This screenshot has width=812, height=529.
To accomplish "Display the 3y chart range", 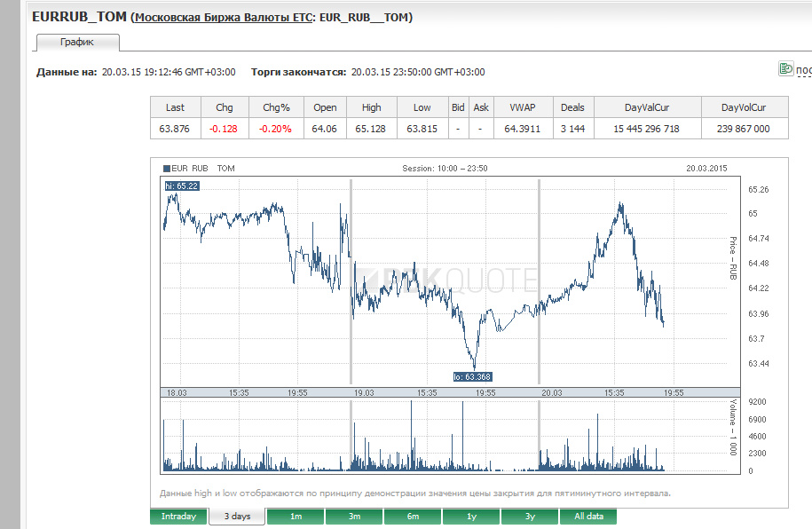I will (530, 516).
